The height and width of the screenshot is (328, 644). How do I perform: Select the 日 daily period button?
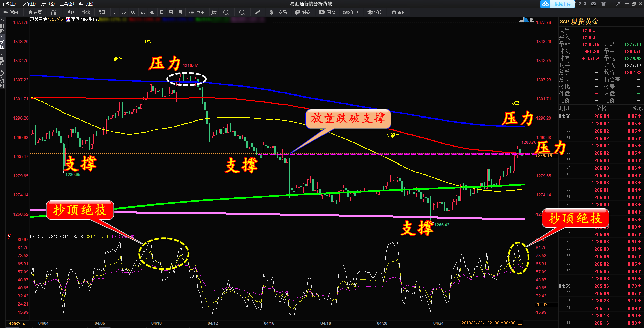(162, 12)
